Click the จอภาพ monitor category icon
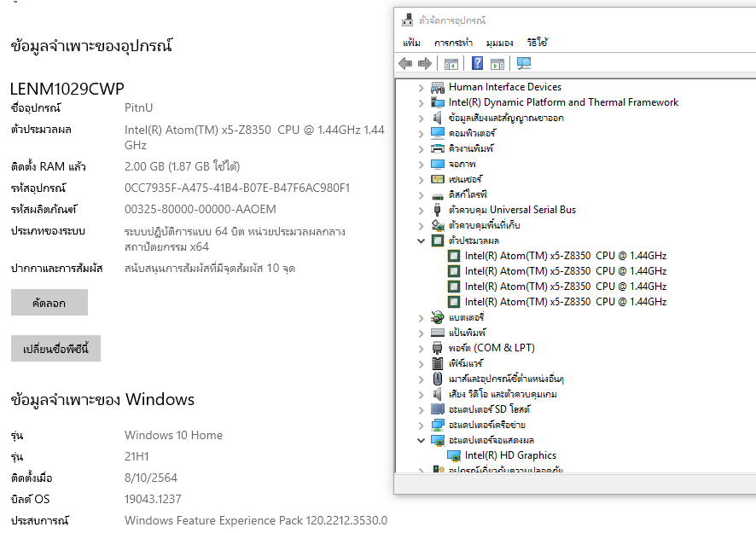 point(438,164)
